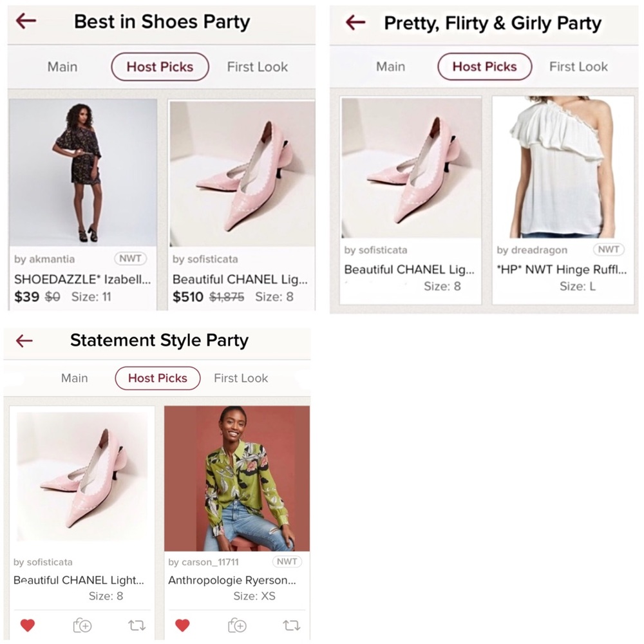This screenshot has width=644, height=644.
Task: Share the Anthropologie Ryerson listing
Action: click(292, 625)
